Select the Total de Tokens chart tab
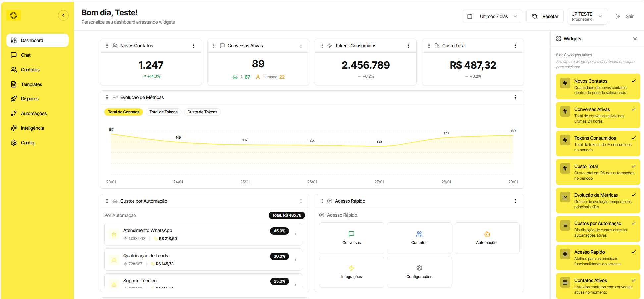The image size is (644, 299). pyautogui.click(x=163, y=112)
